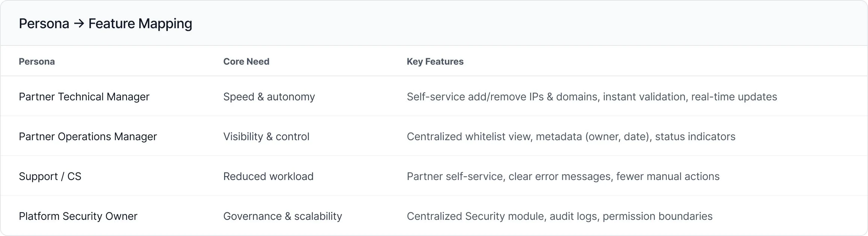Select the Partner Operations Manager persona cell

[x=88, y=137]
